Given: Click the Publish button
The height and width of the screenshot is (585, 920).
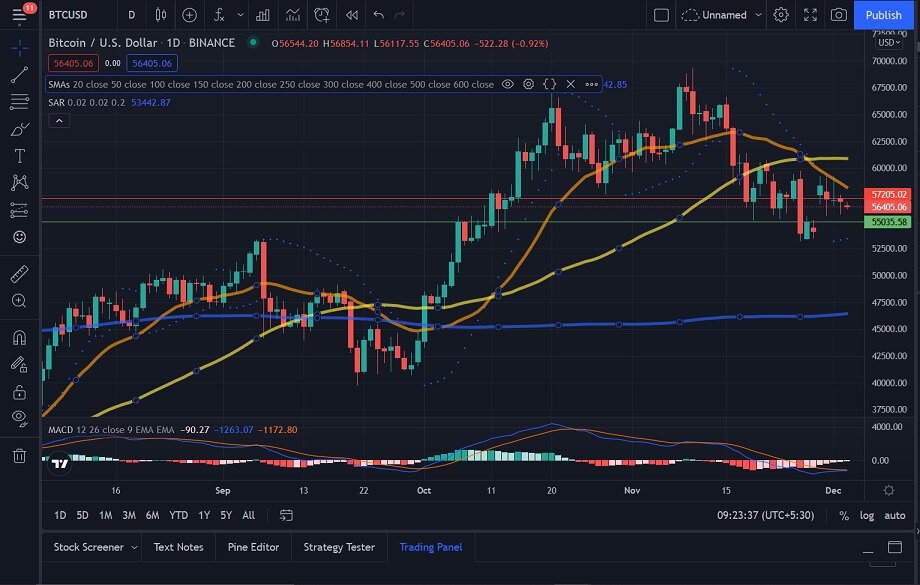Looking at the screenshot, I should click(x=883, y=15).
